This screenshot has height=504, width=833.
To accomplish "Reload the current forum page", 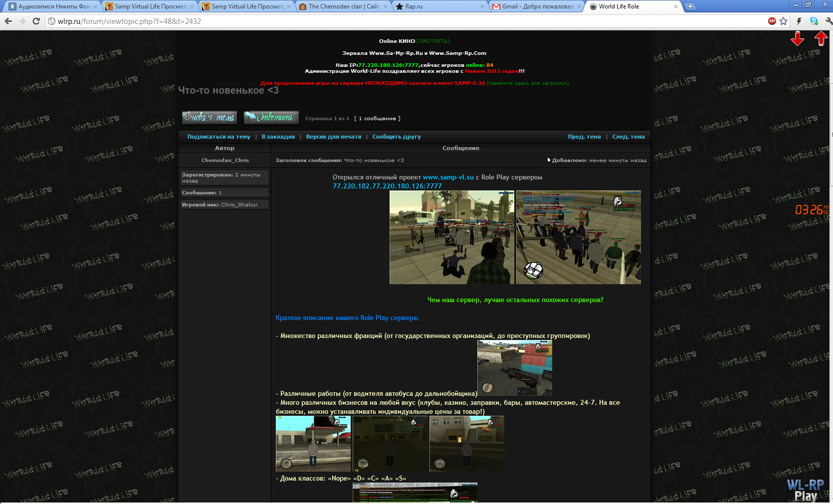I will [x=36, y=21].
